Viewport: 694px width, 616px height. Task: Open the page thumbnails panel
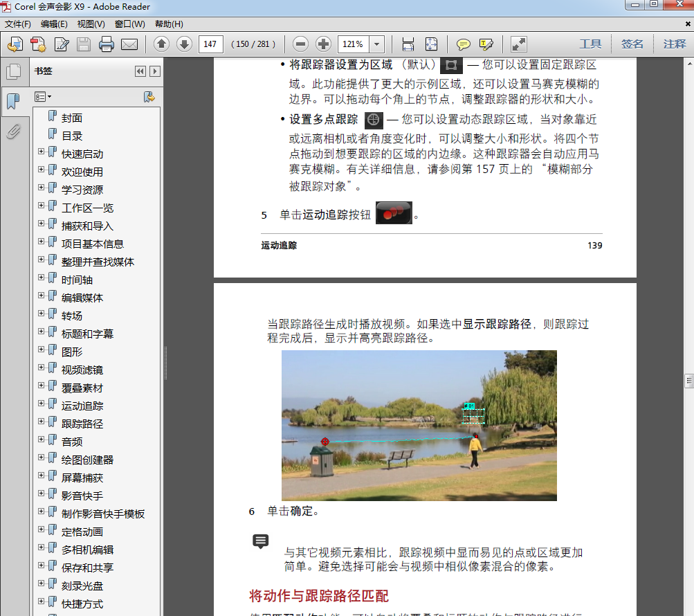[14, 72]
